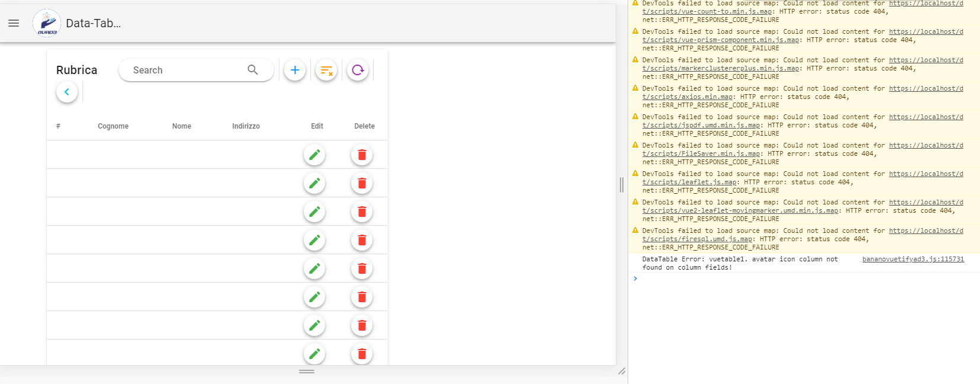Edit the second table row
980x384 pixels.
click(x=314, y=183)
